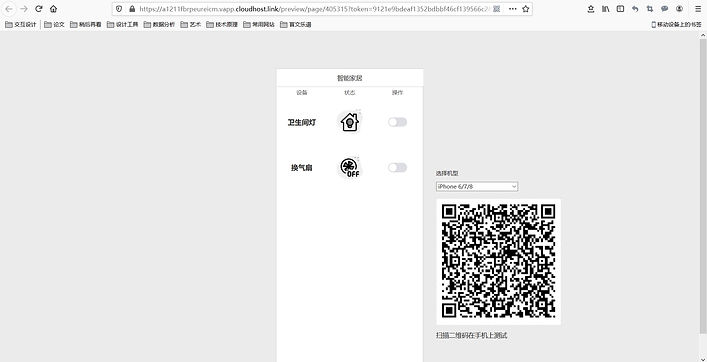The height and width of the screenshot is (362, 707).
Task: Click the house light bulb status icon
Action: pyautogui.click(x=349, y=122)
